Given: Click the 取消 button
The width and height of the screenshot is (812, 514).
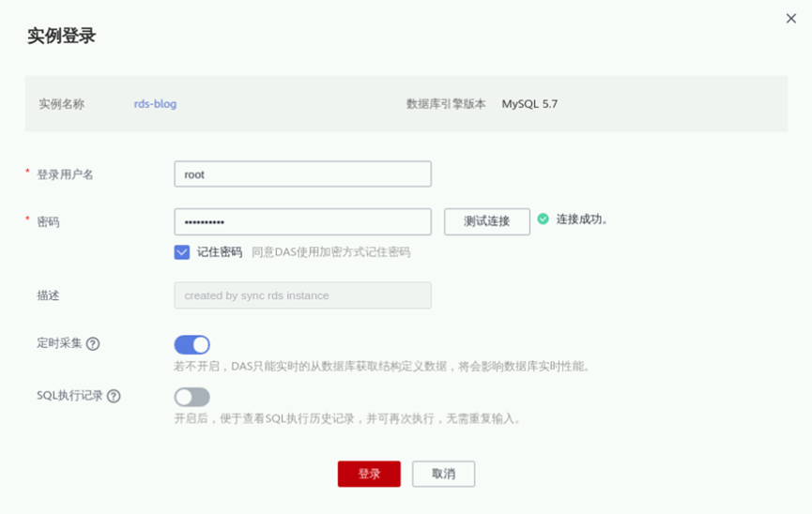Looking at the screenshot, I should point(443,474).
